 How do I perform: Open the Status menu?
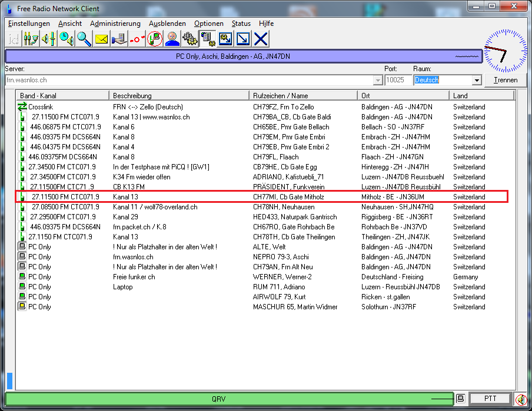(241, 24)
